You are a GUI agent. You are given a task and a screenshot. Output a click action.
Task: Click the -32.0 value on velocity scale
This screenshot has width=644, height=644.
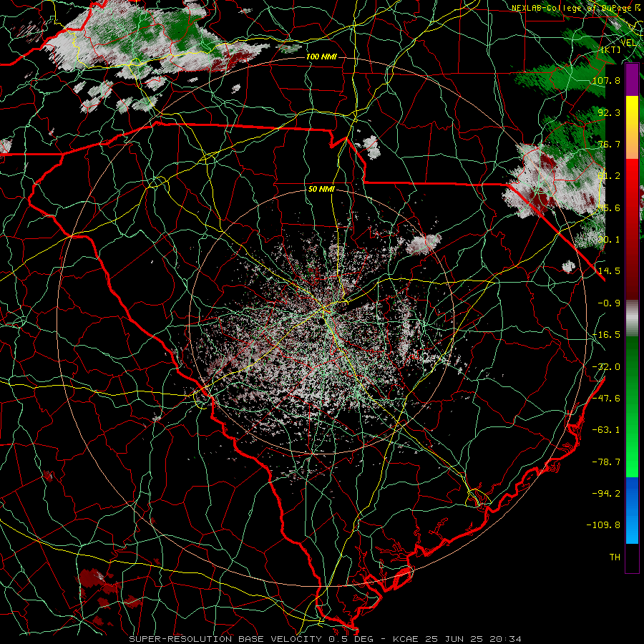click(606, 366)
